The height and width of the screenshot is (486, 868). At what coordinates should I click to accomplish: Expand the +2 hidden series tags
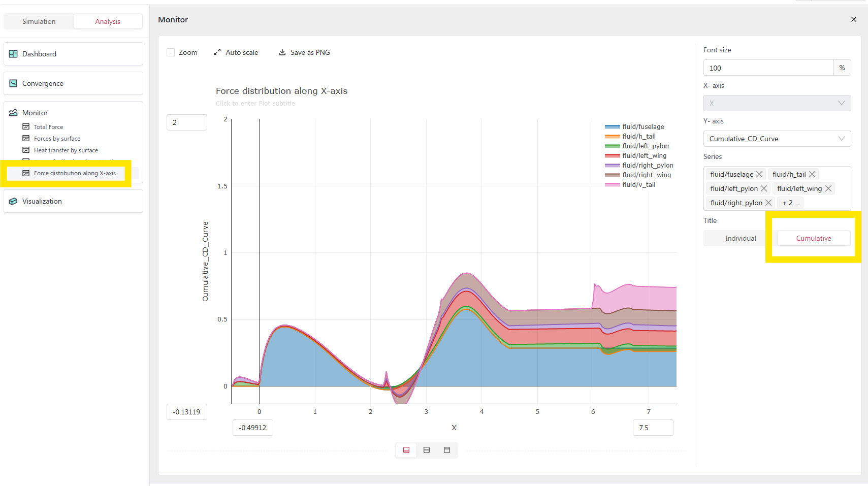pyautogui.click(x=790, y=203)
